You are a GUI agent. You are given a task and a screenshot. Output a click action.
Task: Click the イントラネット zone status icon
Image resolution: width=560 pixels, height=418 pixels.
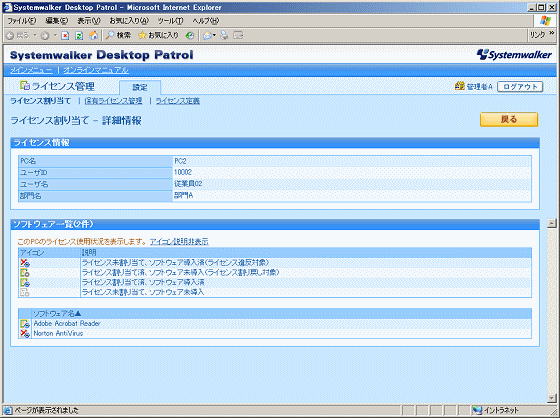tap(477, 410)
